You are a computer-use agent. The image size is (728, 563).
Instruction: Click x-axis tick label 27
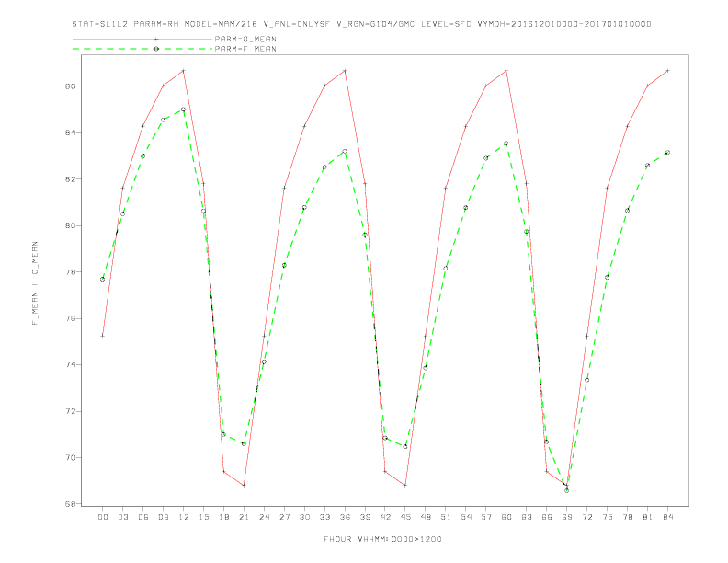[x=284, y=517]
